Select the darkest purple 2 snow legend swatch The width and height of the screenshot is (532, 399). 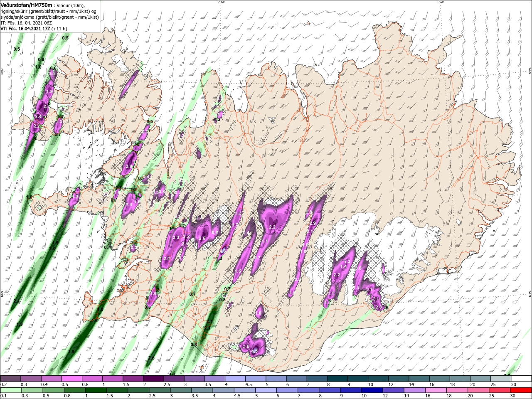[x=153, y=379]
